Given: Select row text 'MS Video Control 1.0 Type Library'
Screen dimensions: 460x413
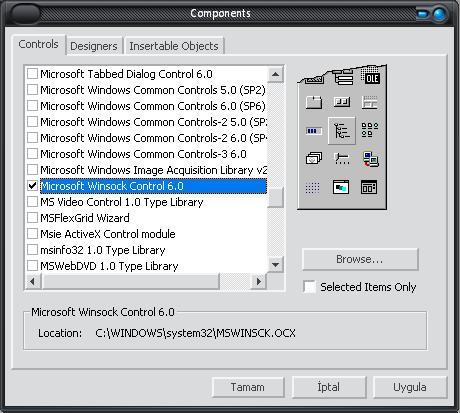Looking at the screenshot, I should coord(122,202).
